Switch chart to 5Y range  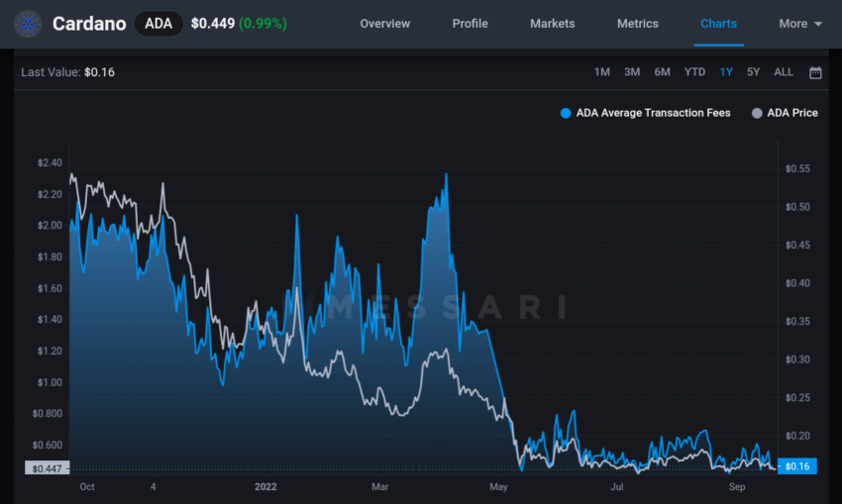pos(753,72)
